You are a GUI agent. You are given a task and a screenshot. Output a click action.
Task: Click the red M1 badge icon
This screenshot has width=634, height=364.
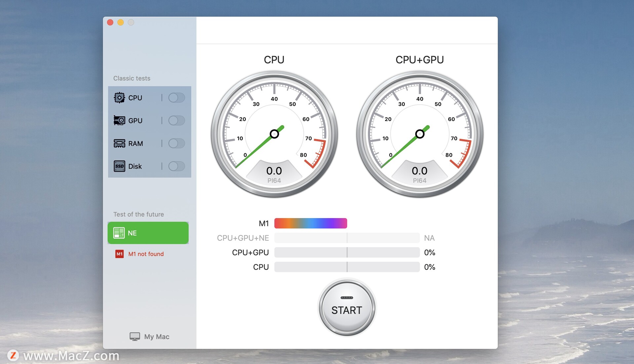click(x=119, y=254)
